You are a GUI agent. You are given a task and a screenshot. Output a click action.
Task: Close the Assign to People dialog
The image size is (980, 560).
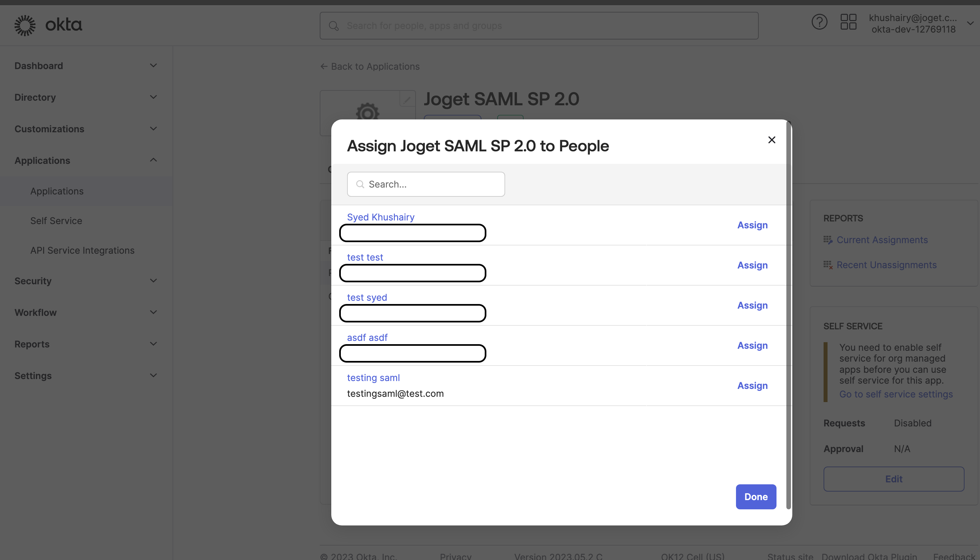click(771, 140)
